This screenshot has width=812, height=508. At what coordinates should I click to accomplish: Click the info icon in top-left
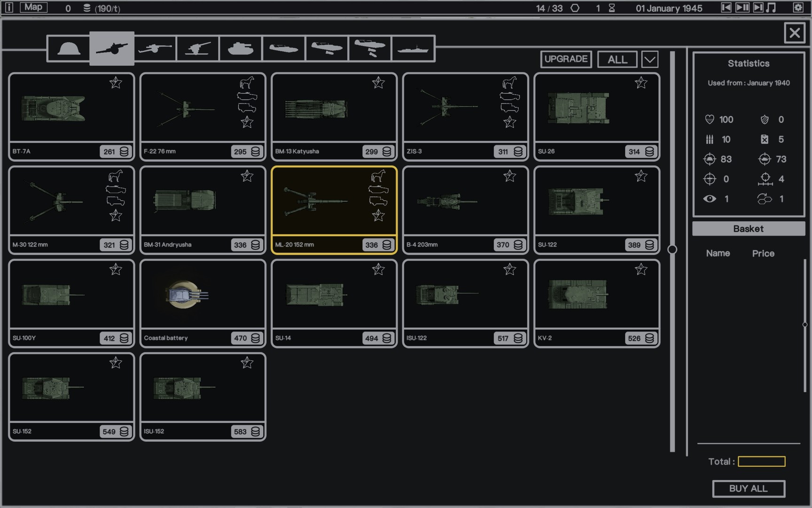pyautogui.click(x=9, y=8)
